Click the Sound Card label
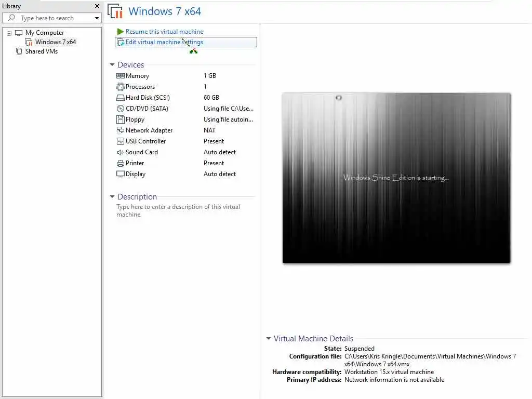Screen dimensions: 532x399 [142, 152]
